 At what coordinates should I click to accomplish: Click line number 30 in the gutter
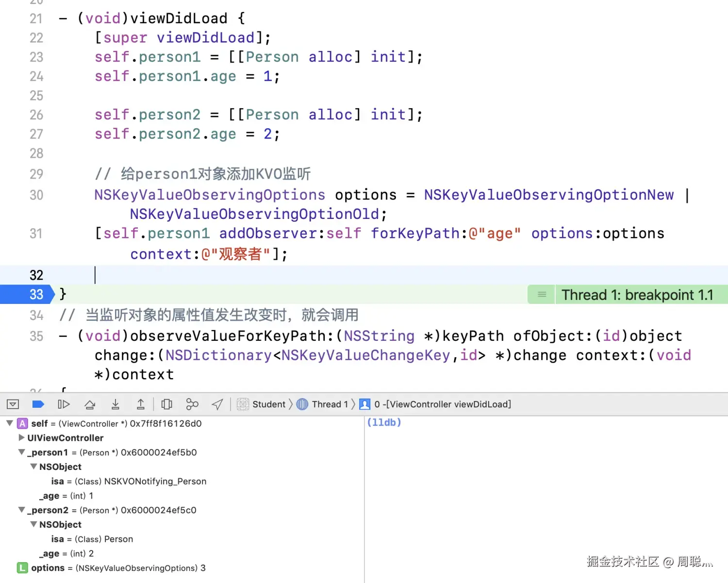(36, 195)
